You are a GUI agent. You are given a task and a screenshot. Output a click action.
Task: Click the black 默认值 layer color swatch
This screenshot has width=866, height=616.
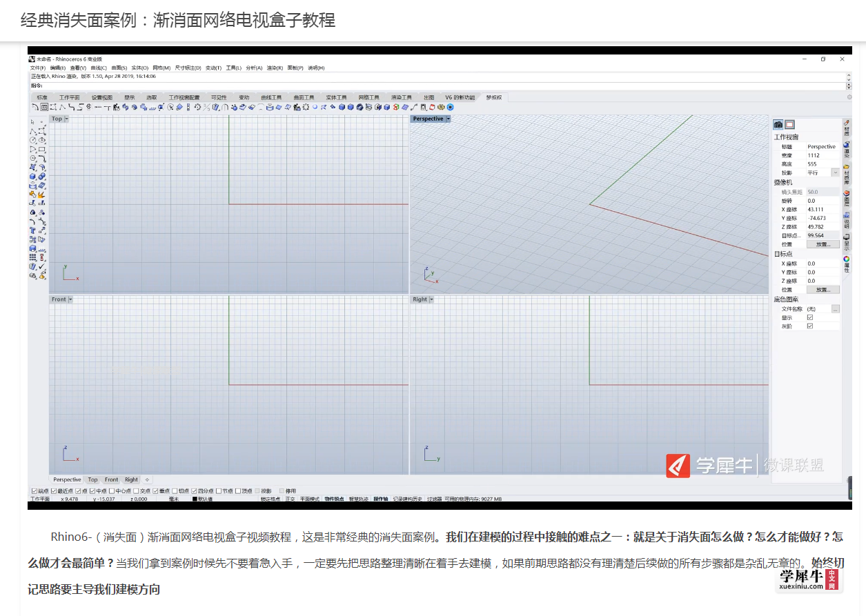point(195,499)
